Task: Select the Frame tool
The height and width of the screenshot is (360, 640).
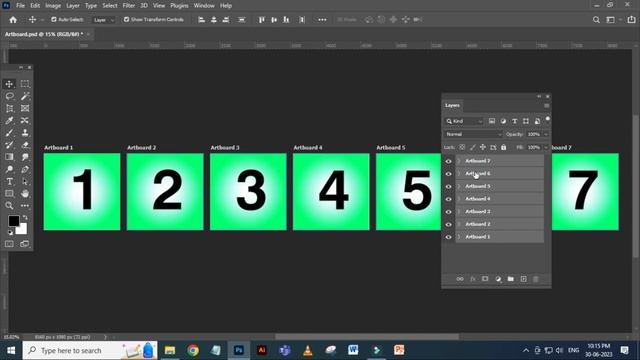Action: [x=25, y=109]
